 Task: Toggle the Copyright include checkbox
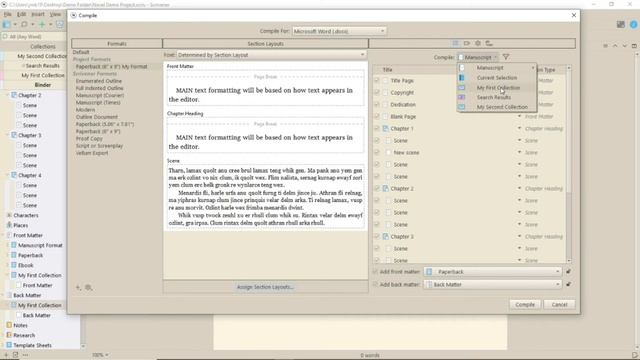[x=377, y=93]
